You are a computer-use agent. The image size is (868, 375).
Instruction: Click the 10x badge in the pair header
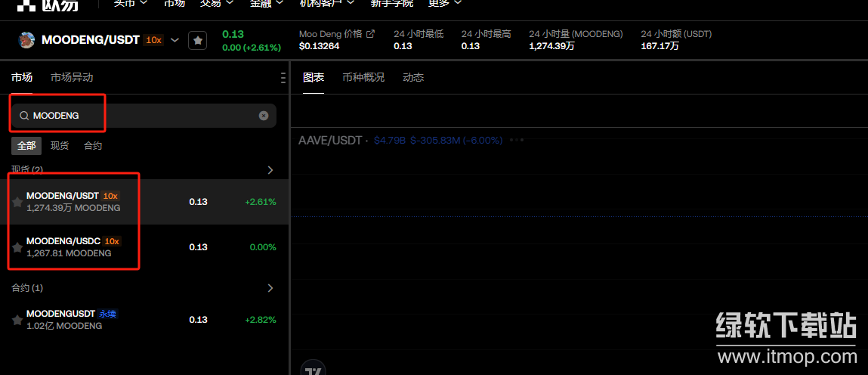pyautogui.click(x=153, y=40)
